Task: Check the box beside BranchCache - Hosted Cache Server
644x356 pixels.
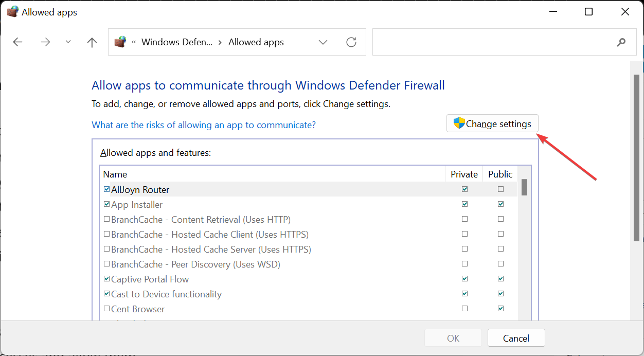Action: point(106,249)
